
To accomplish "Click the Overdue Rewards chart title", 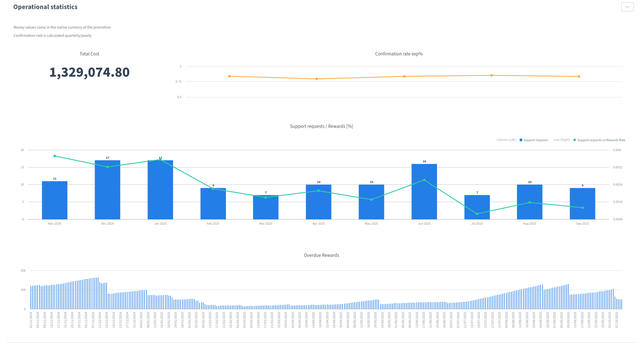I will point(321,255).
